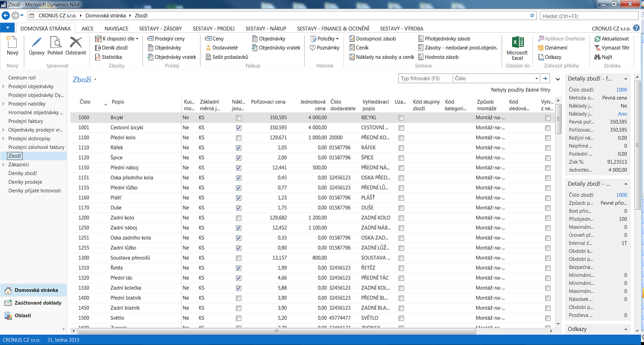This screenshot has width=644, height=345.
Task: Click Zaúčtované doklady navigation button
Action: pos(38,303)
